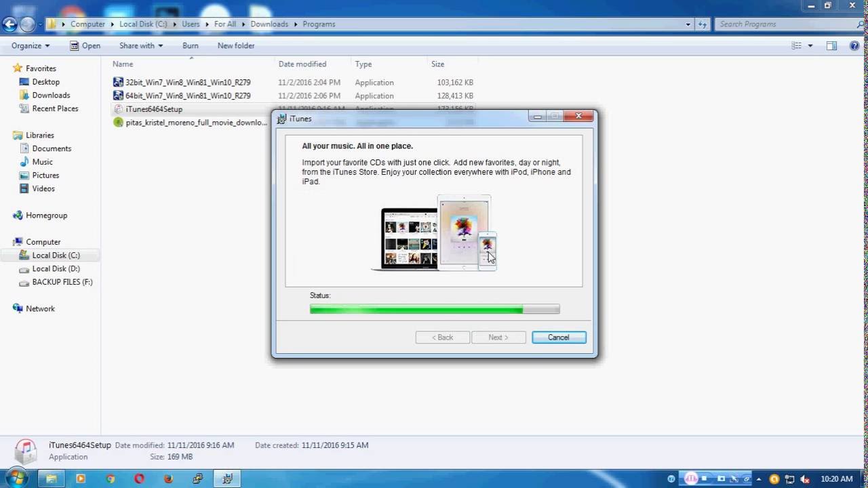Select the iTunes6464Setup file
Image resolution: width=868 pixels, height=488 pixels.
(154, 109)
